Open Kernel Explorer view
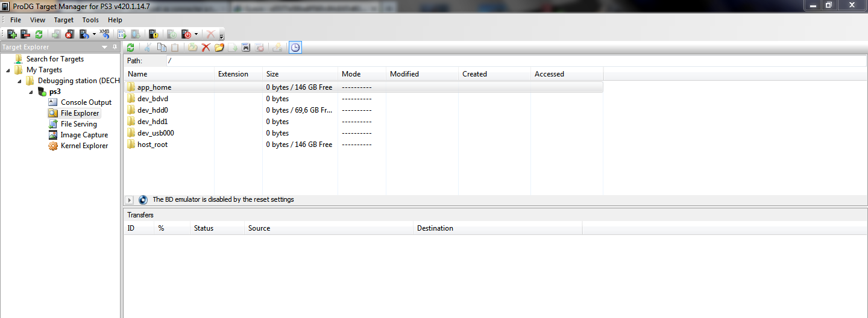Screen dimensions: 868x318 [84, 146]
